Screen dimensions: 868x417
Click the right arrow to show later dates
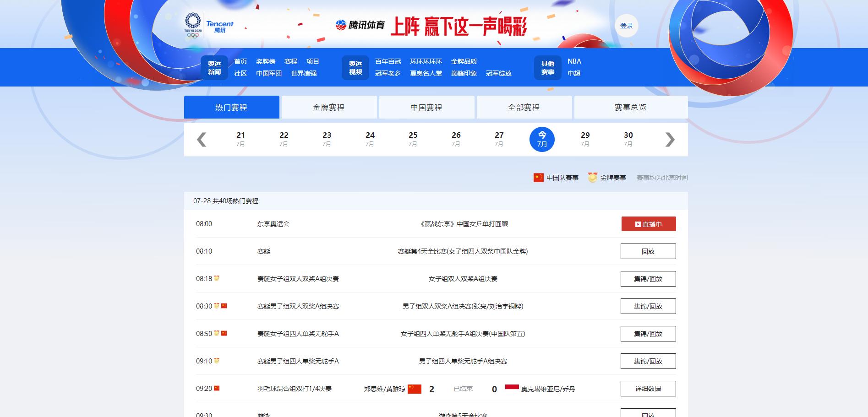pyautogui.click(x=670, y=139)
